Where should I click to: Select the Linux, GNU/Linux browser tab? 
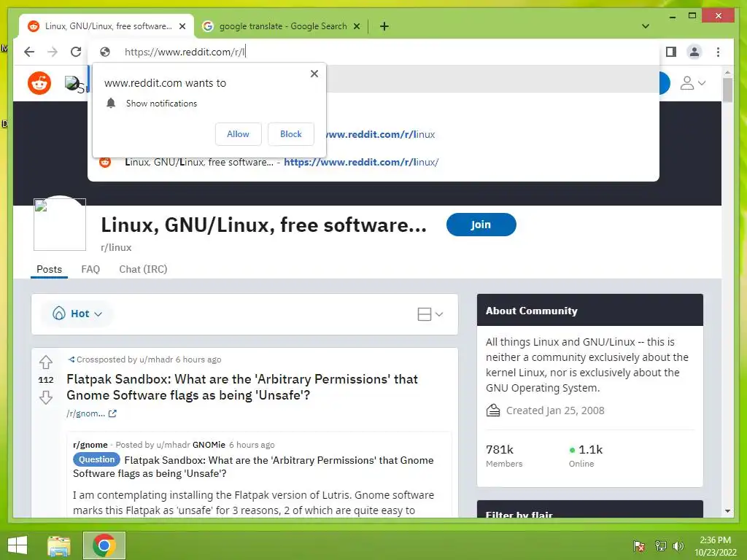[107, 26]
